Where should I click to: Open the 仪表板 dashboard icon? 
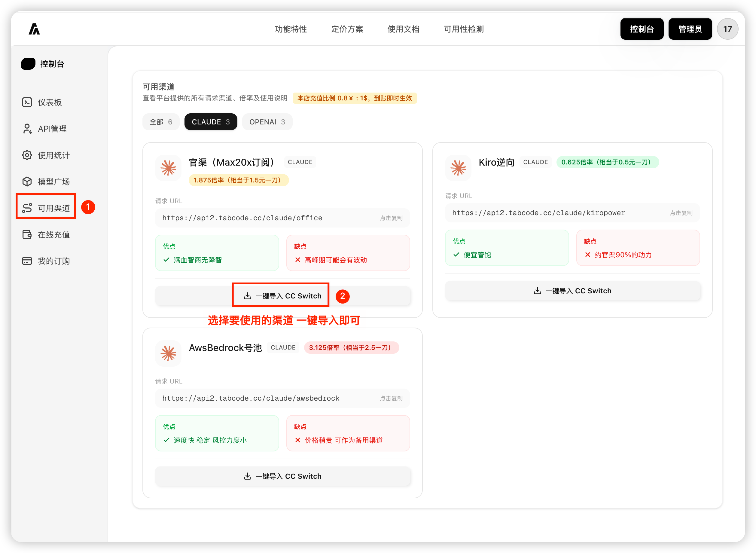27,102
